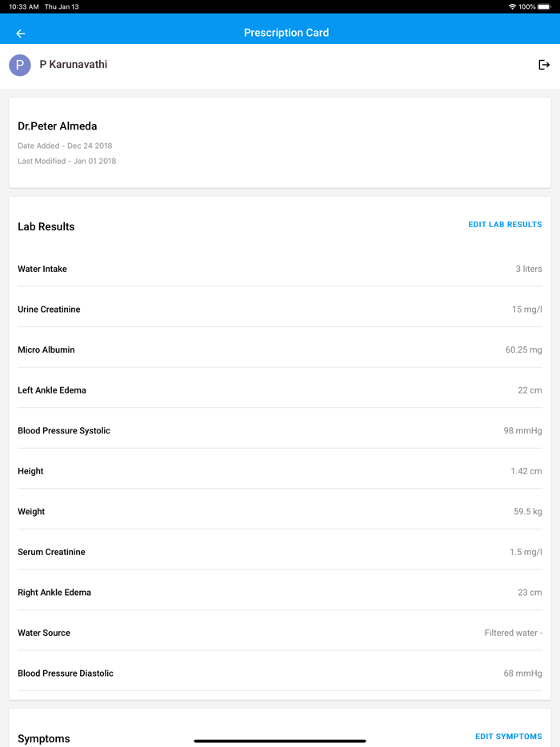Tap the Water Source filtered water value
Image resolution: width=560 pixels, height=747 pixels.
coord(513,633)
